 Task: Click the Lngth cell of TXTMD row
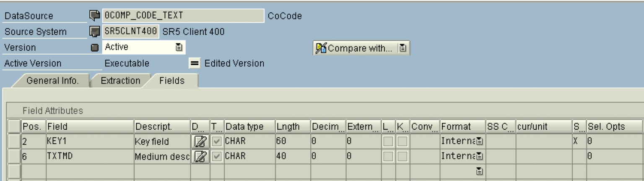(292, 157)
